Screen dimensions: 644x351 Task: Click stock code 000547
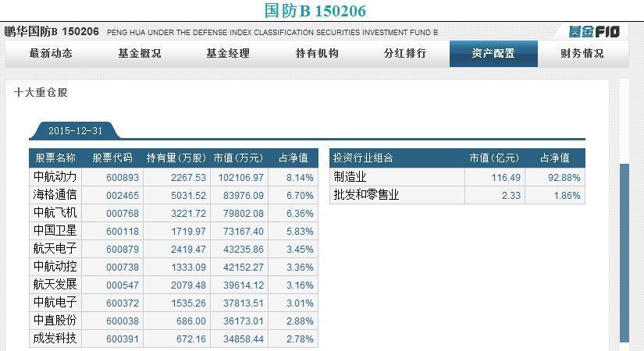click(x=123, y=285)
